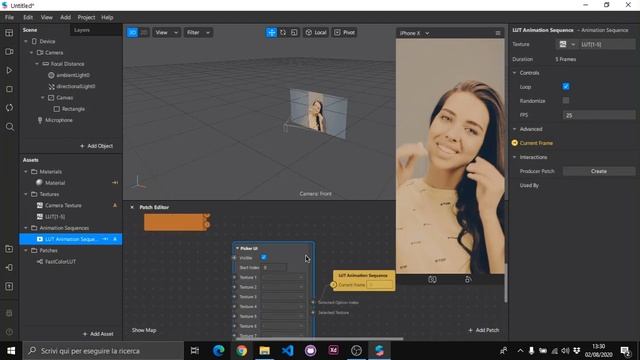Open the help circle icon at sidebar bottom
Image resolution: width=640 pixels, height=360 pixels.
coord(9,332)
